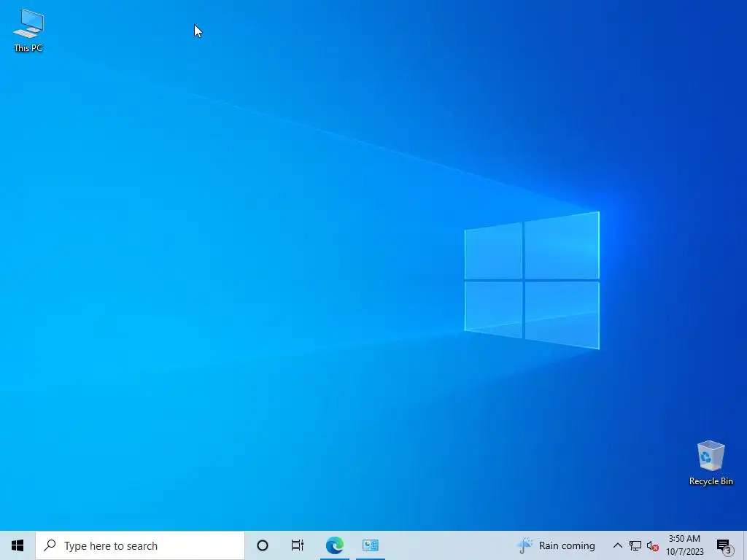Open the Action Center notifications icon

pos(724,546)
